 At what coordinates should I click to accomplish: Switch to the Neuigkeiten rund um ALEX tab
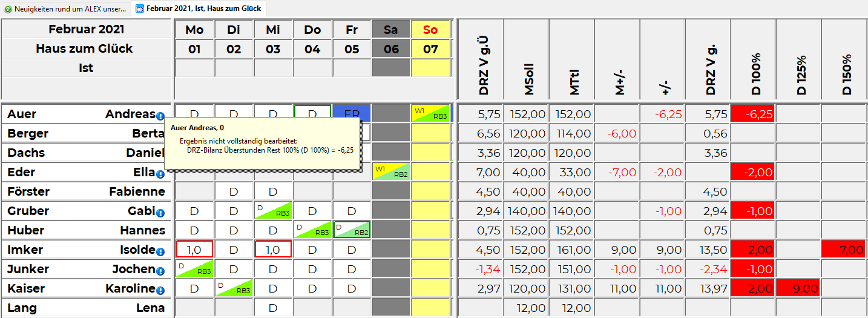[70, 9]
